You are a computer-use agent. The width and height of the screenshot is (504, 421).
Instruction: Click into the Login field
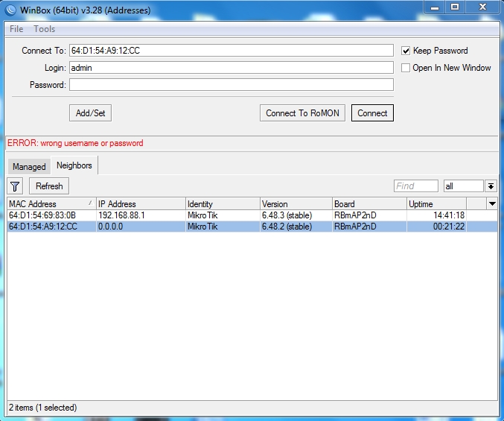(x=231, y=68)
